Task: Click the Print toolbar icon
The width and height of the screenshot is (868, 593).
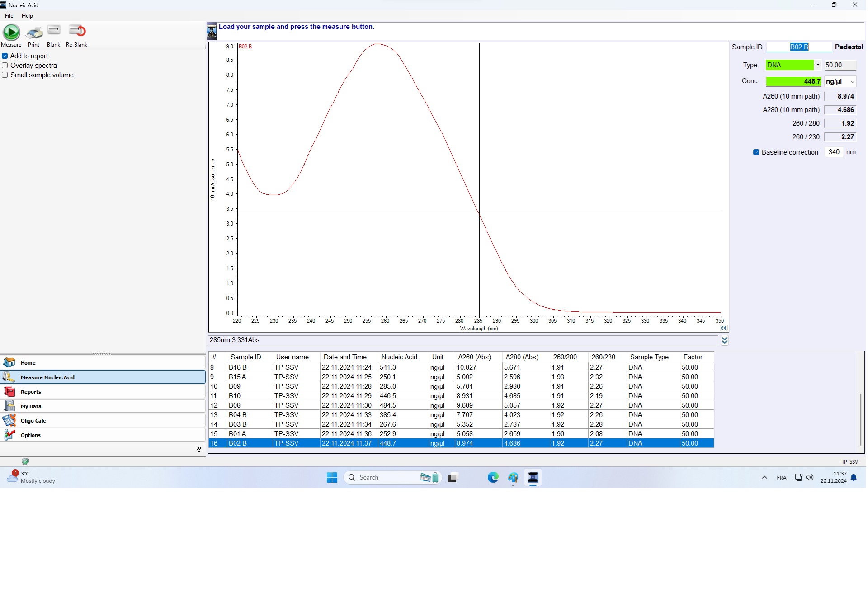Action: [34, 33]
